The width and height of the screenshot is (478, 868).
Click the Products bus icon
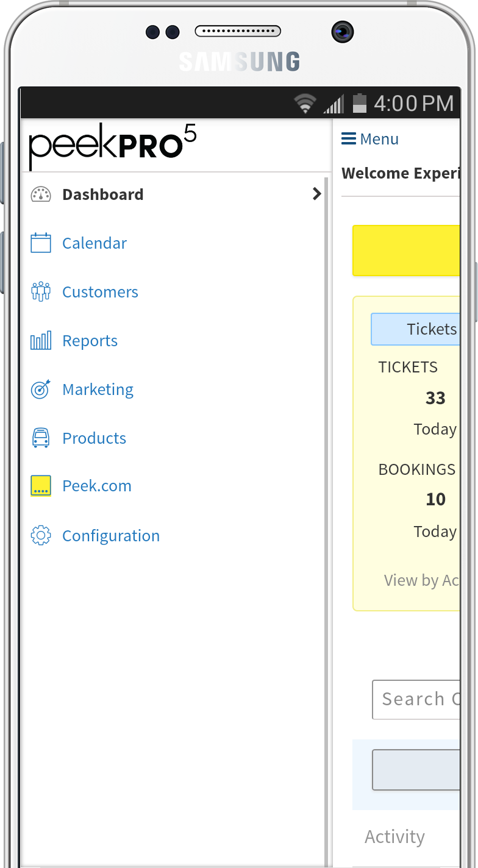(x=41, y=438)
